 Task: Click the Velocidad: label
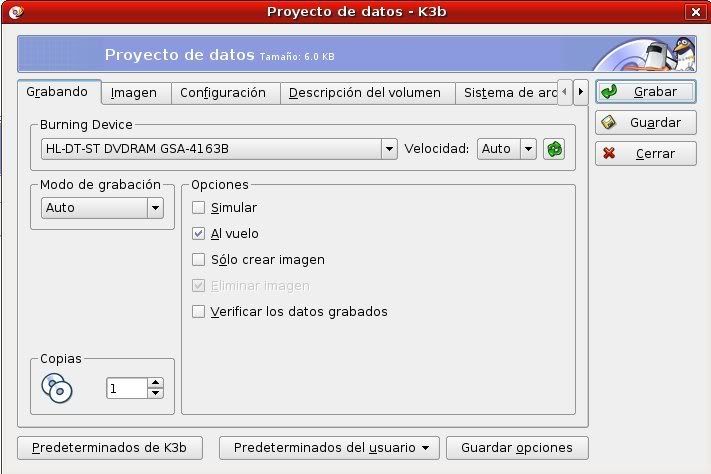(x=437, y=149)
